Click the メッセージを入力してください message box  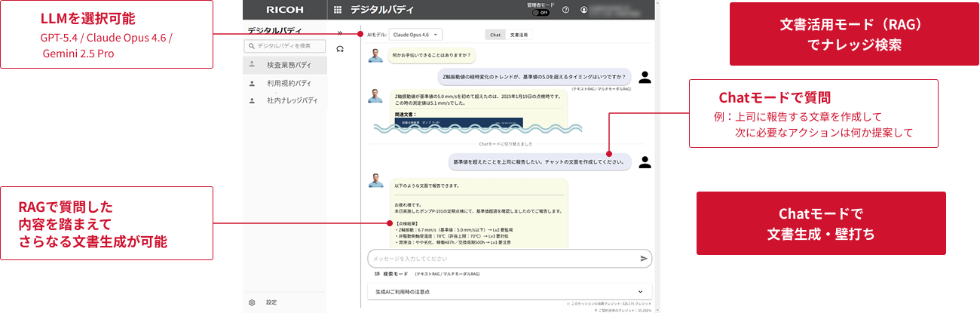(510, 258)
